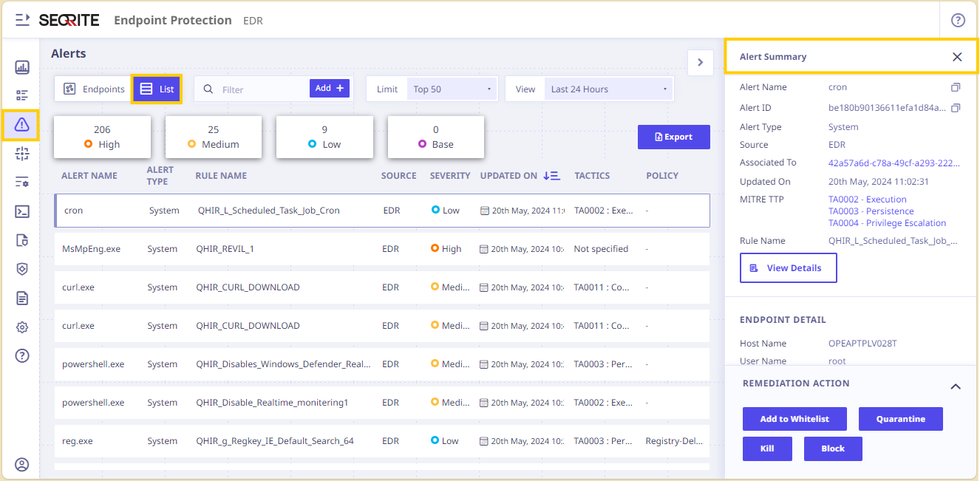Switch to the Endpoints view tab
Viewport: 980px width, 481px height.
point(94,89)
